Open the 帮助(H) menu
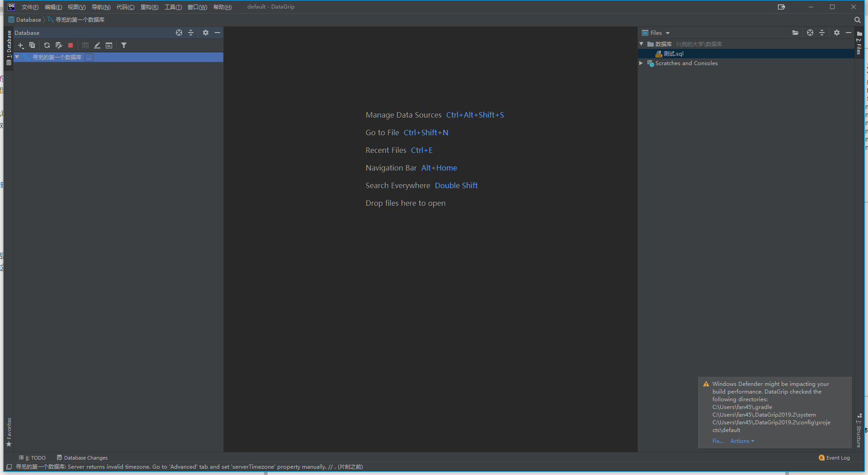The image size is (868, 475). [222, 7]
